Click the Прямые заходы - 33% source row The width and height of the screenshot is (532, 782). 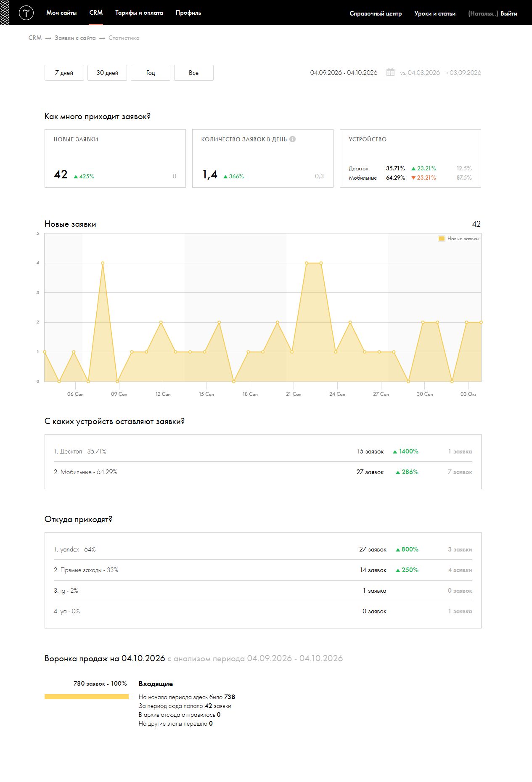click(263, 570)
